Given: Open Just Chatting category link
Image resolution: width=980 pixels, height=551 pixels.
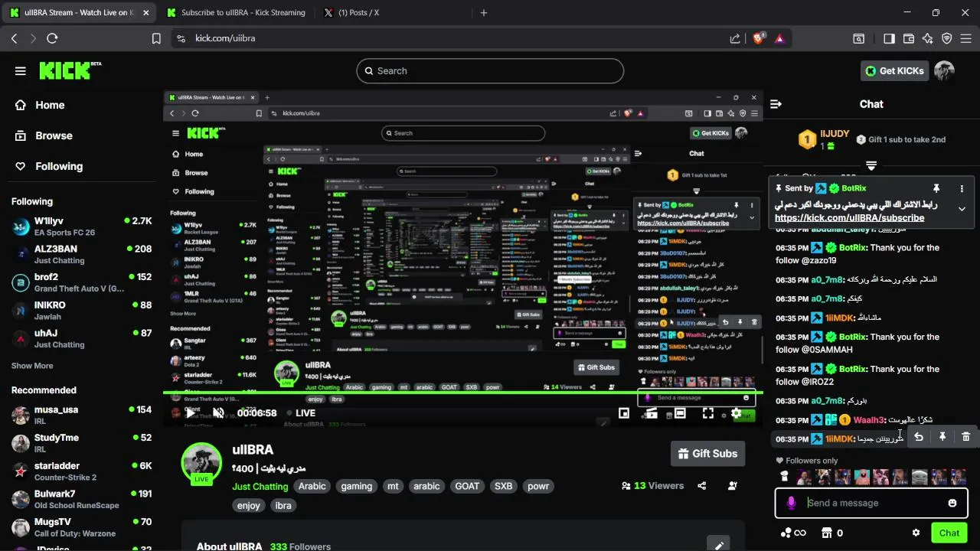Looking at the screenshot, I should tap(260, 486).
